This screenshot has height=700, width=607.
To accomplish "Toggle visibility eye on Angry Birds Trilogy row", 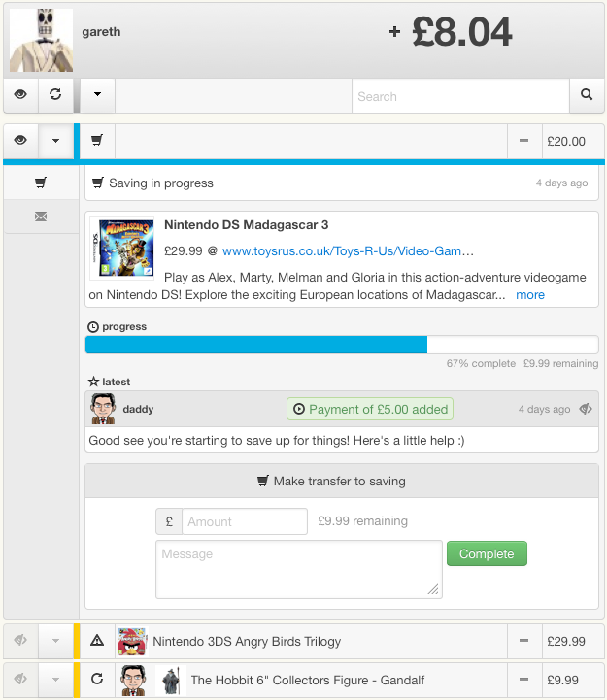I will tap(20, 641).
